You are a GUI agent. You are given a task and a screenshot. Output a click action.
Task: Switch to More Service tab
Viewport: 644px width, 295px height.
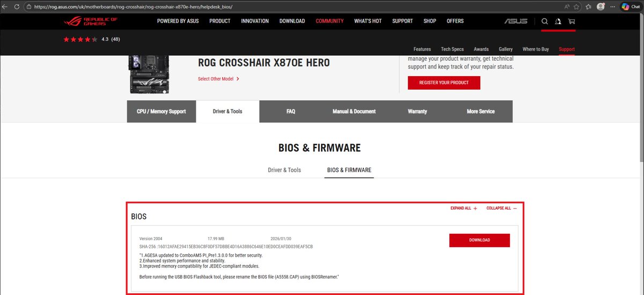(x=481, y=112)
